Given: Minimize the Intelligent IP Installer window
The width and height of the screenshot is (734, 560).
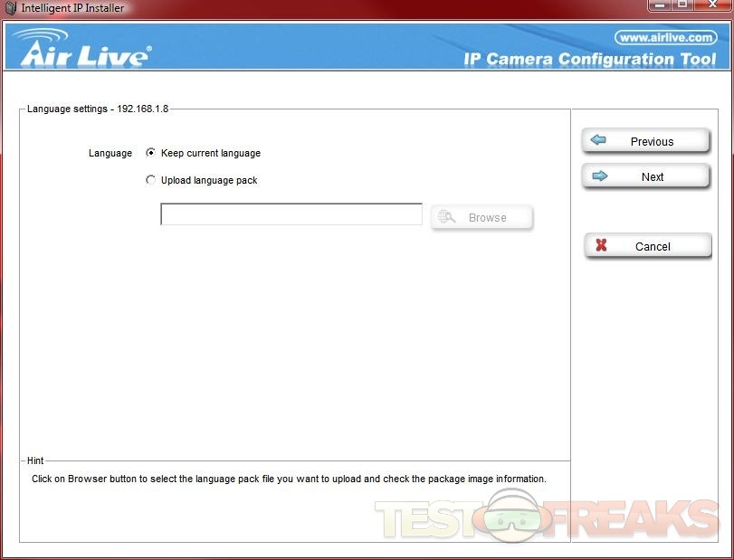Looking at the screenshot, I should (x=660, y=5).
